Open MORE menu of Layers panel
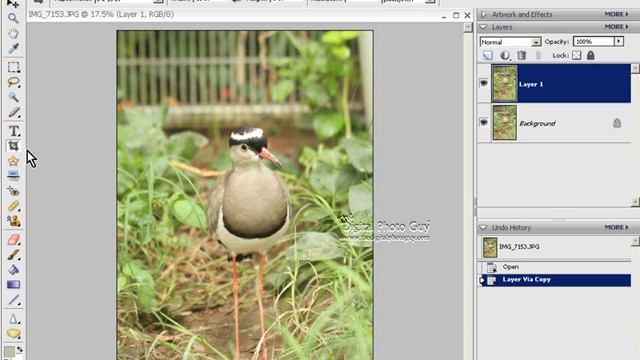The image size is (640, 360). pos(616,27)
